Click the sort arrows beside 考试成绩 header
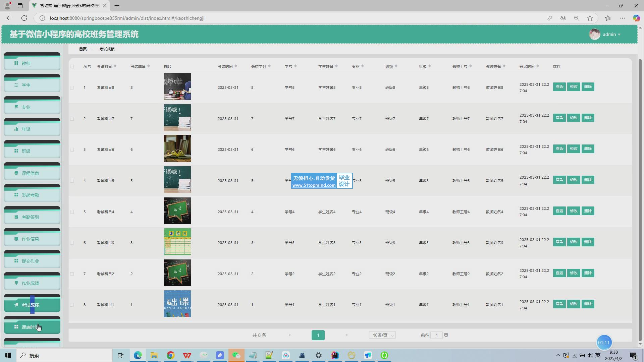 pyautogui.click(x=149, y=66)
